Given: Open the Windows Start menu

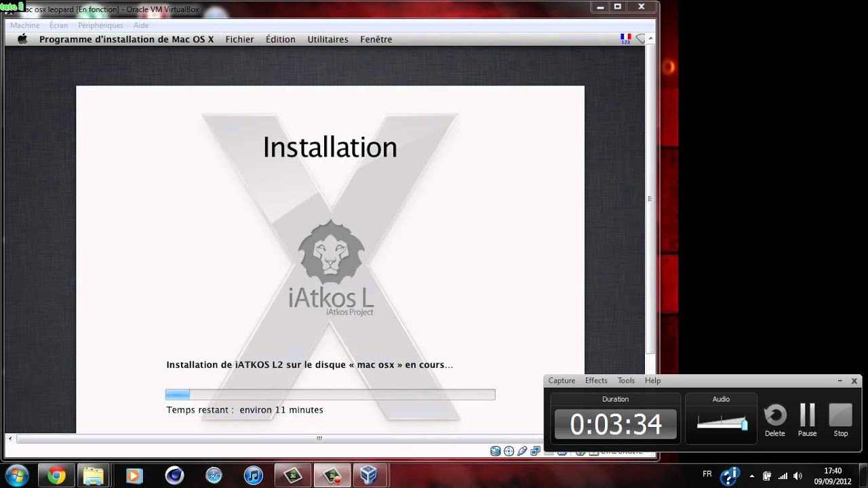Looking at the screenshot, I should coord(16,476).
